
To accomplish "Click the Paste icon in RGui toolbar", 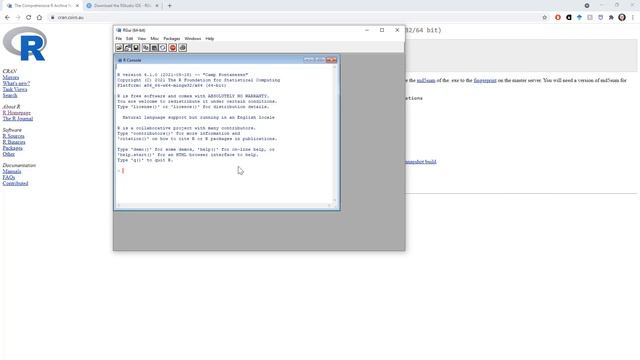I will 154,48.
